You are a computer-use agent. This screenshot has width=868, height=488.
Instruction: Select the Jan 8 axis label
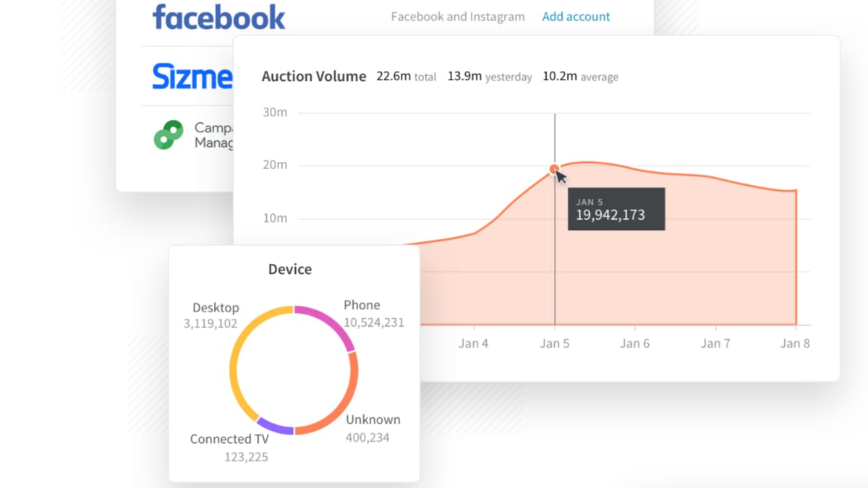click(x=795, y=343)
